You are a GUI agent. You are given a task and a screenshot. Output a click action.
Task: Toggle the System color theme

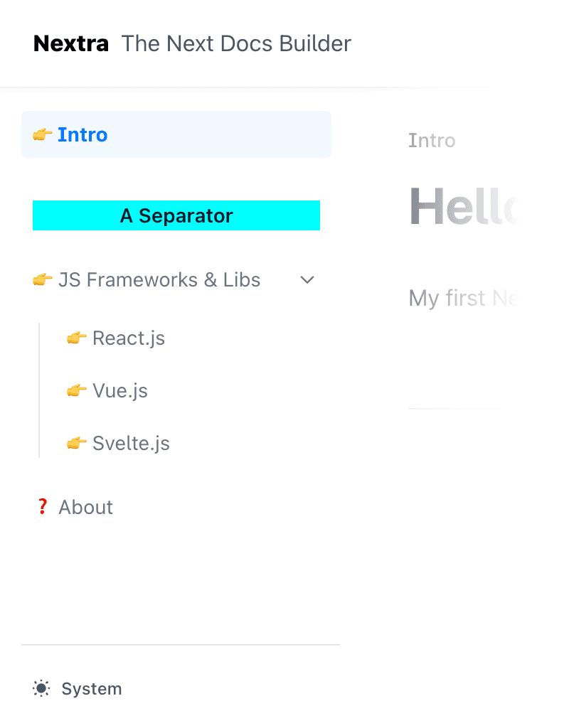(77, 688)
